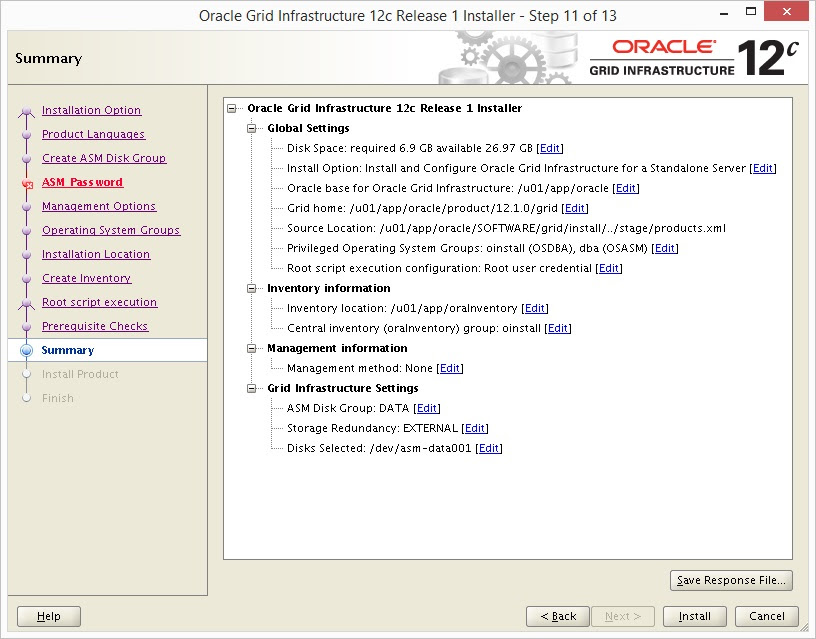816x639 pixels.
Task: Close the installer window
Action: (786, 11)
